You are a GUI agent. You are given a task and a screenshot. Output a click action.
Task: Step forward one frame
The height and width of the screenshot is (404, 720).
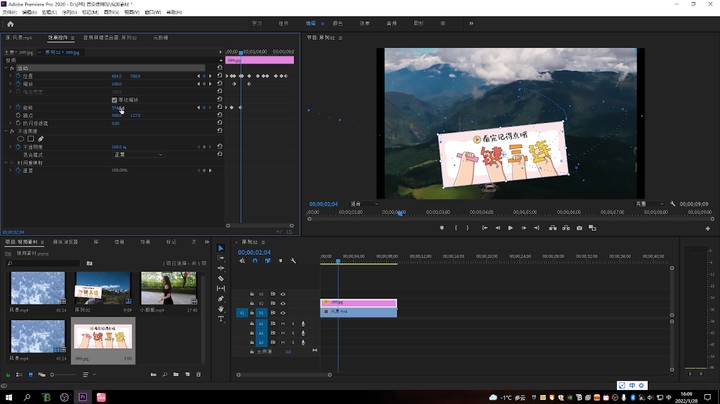523,228
